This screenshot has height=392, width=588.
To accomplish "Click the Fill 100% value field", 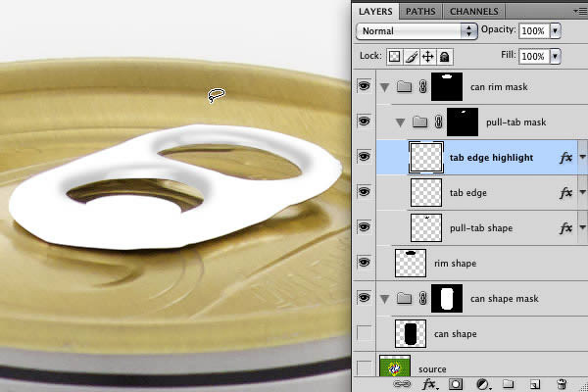I will (534, 56).
